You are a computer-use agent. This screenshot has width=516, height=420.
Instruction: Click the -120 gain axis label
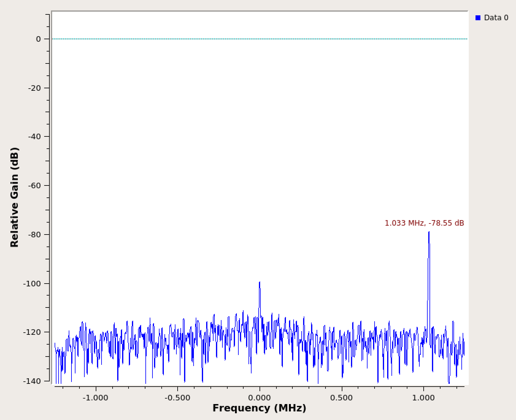[32, 332]
